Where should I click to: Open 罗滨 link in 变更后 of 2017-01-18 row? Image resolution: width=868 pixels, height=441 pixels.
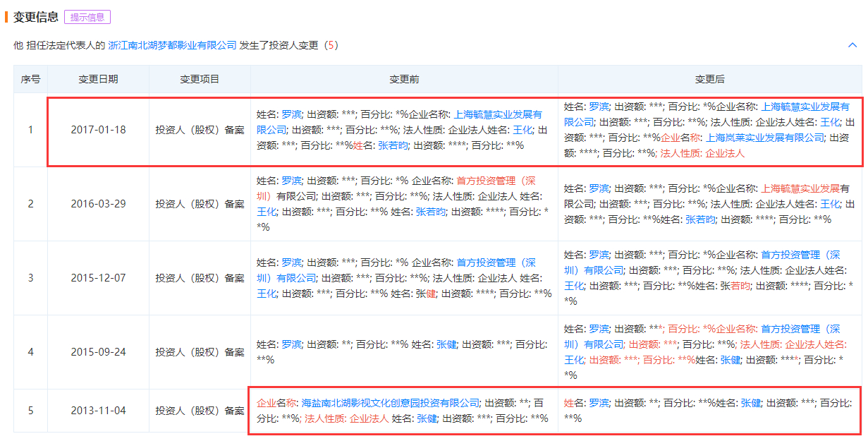click(x=599, y=107)
